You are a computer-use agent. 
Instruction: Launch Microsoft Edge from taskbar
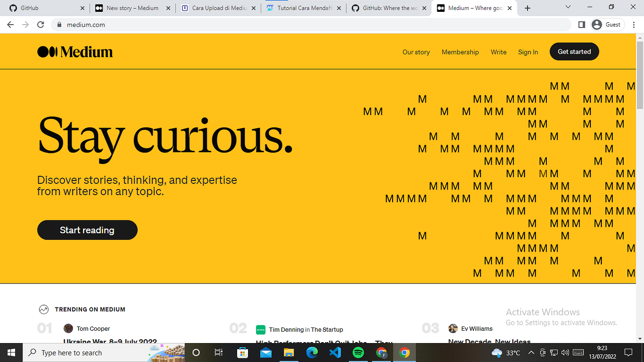tap(312, 353)
